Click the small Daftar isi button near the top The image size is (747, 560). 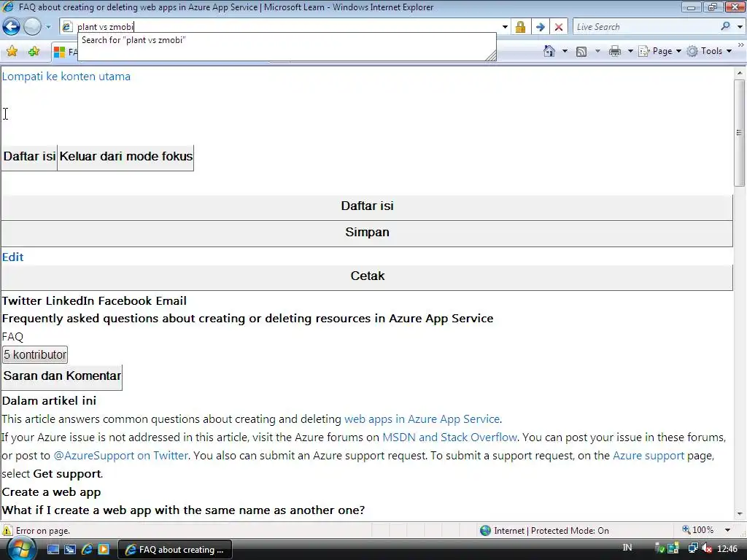point(29,157)
